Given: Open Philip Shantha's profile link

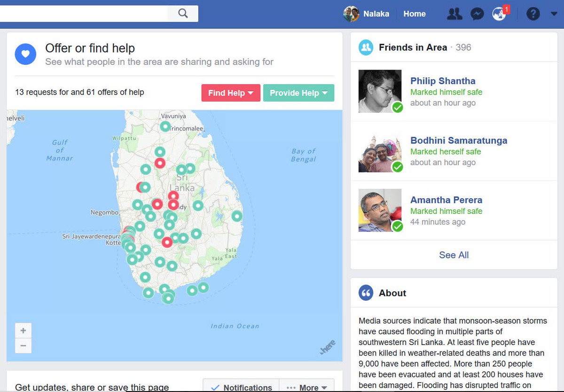Looking at the screenshot, I should (443, 81).
